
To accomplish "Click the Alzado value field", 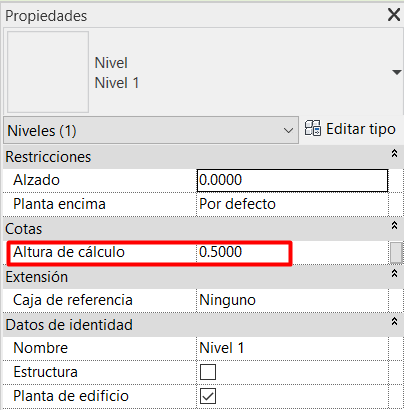I will point(292,180).
